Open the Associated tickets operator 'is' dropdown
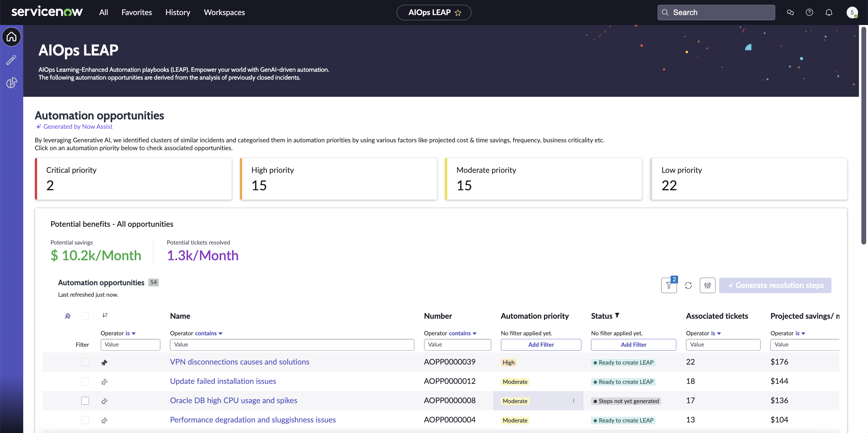This screenshot has width=868, height=433. click(x=716, y=333)
